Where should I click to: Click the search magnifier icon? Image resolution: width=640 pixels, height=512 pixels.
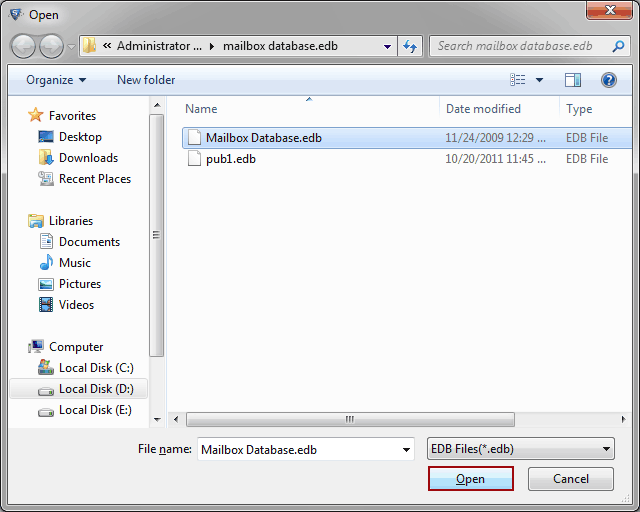point(618,46)
